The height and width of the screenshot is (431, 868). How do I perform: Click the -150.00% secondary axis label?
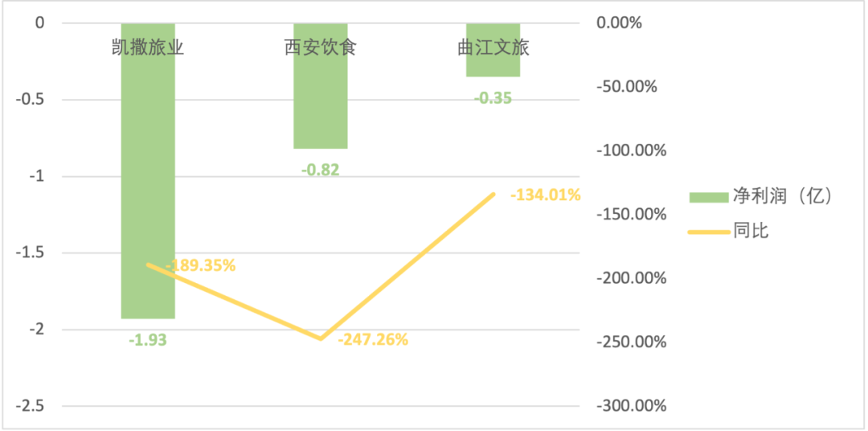631,215
